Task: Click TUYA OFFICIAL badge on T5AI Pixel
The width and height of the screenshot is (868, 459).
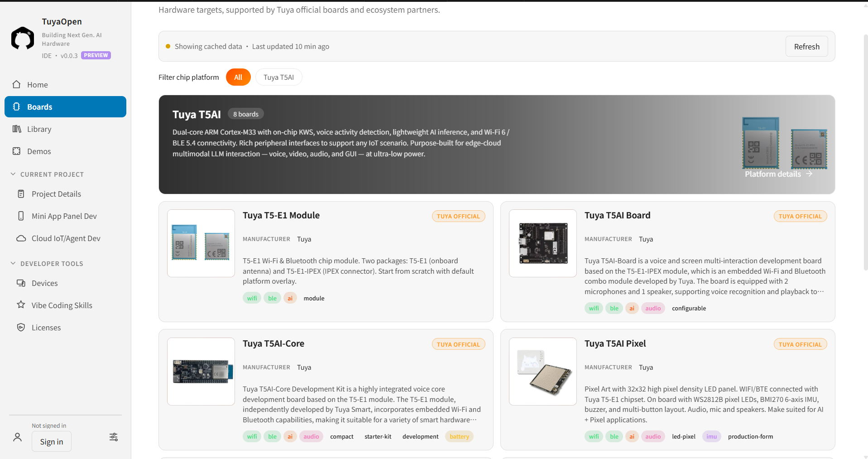Action: click(x=800, y=344)
